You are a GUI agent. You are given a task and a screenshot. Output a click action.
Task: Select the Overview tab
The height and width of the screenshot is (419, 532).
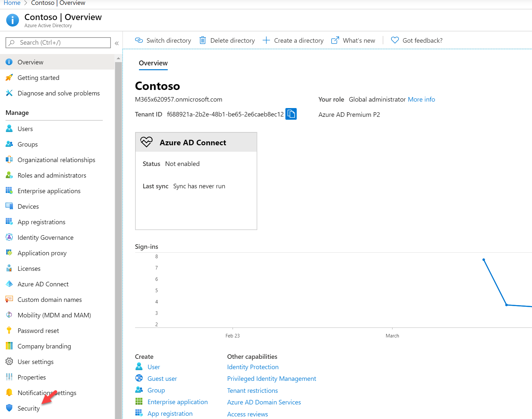(x=153, y=63)
